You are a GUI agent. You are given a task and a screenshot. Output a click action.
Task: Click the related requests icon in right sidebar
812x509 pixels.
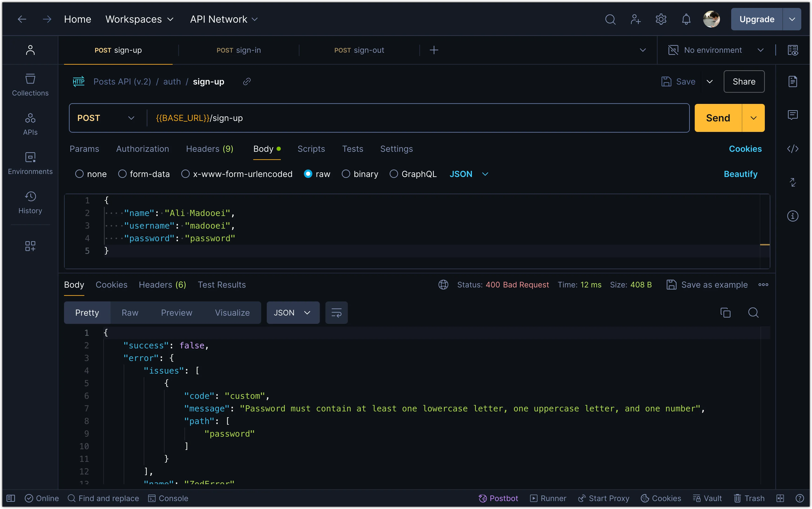pyautogui.click(x=793, y=182)
